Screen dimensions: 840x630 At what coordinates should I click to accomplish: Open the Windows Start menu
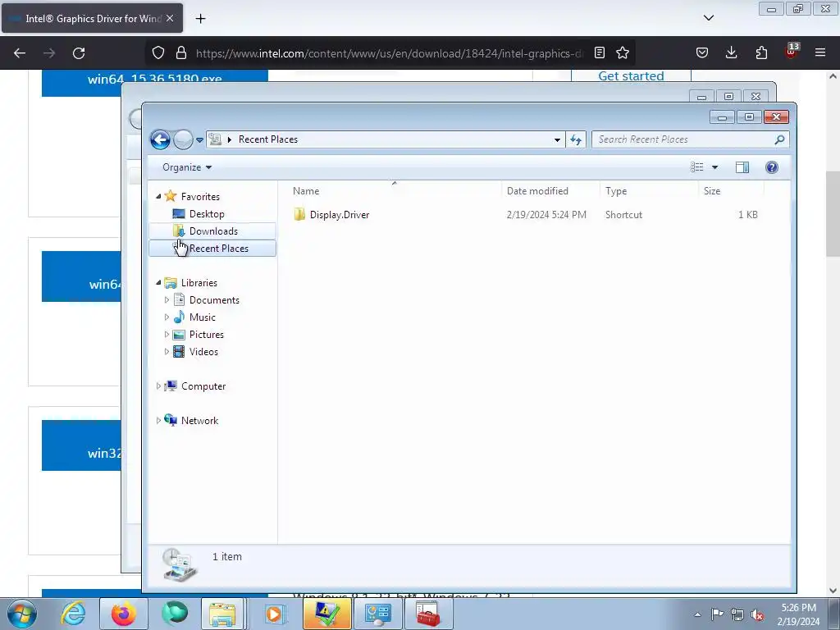coord(22,614)
